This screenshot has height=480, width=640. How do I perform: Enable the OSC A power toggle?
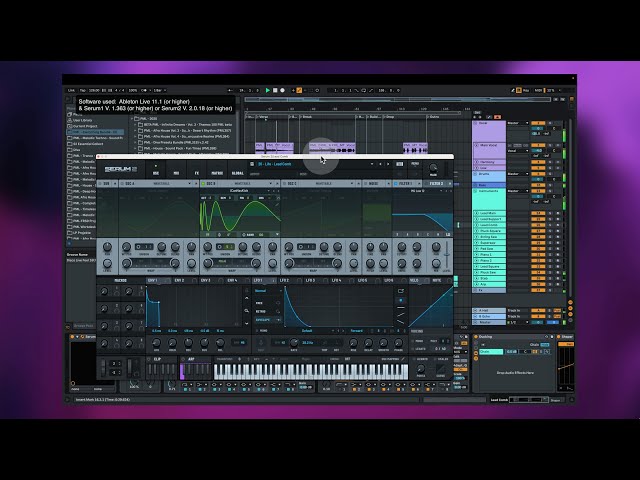(x=122, y=184)
